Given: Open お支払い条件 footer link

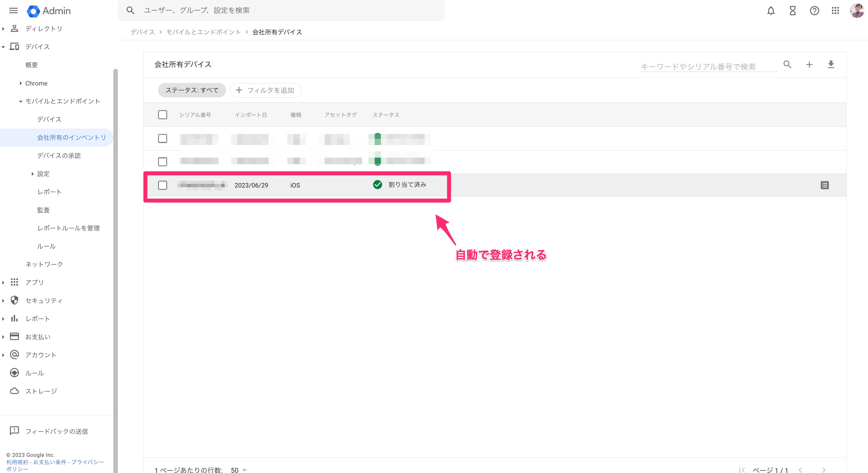Looking at the screenshot, I should (50, 462).
